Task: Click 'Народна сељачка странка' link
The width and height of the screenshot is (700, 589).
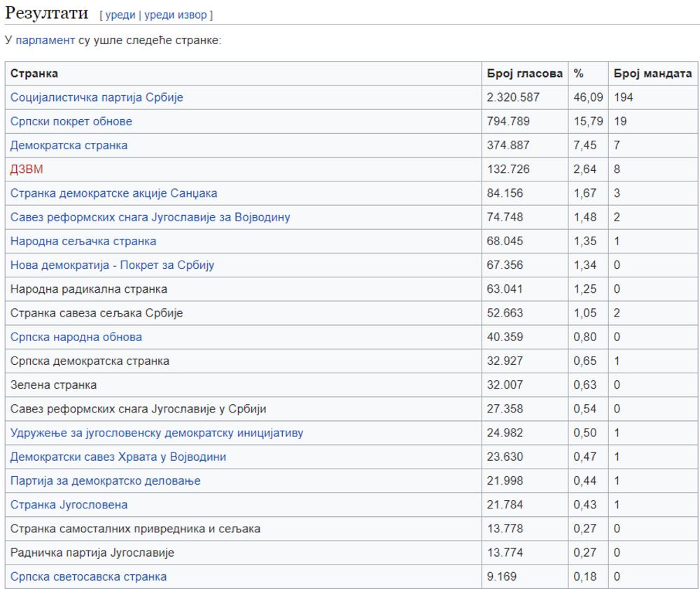Action: pos(83,241)
